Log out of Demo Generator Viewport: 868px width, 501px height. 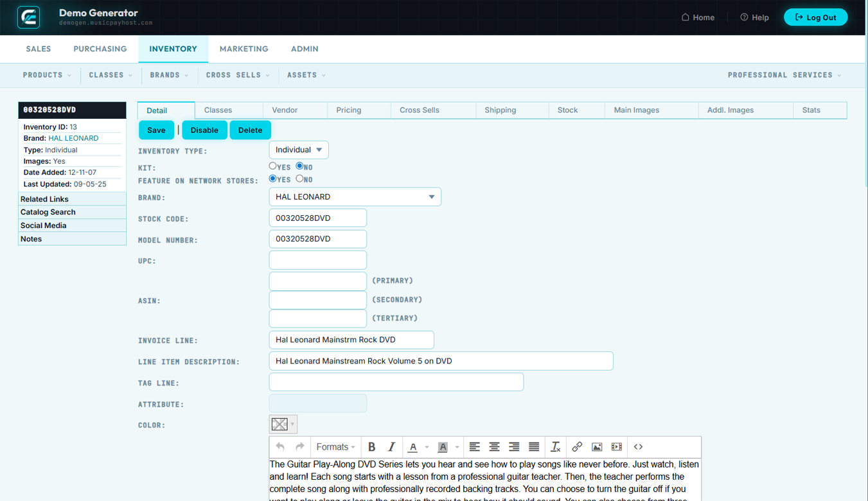(x=815, y=17)
